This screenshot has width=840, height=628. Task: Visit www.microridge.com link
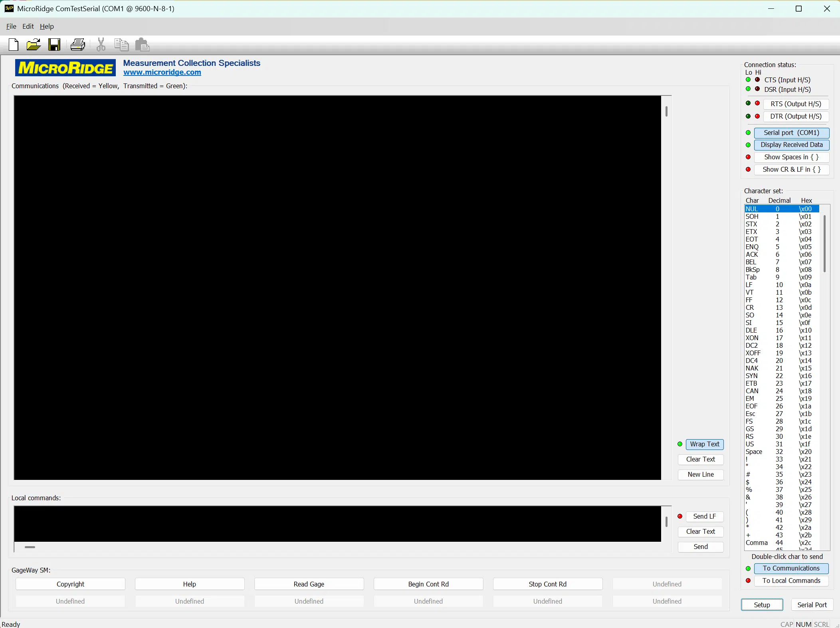click(161, 72)
